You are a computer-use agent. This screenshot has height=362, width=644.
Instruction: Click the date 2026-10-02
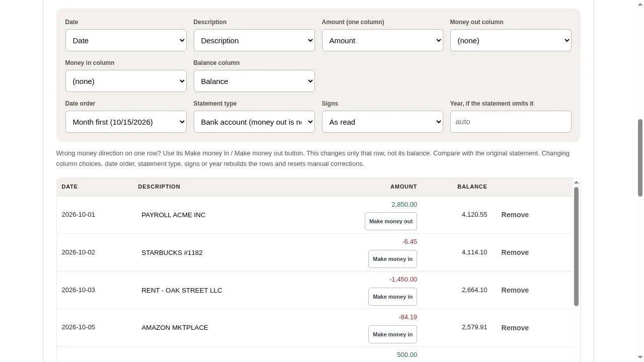pos(78,252)
